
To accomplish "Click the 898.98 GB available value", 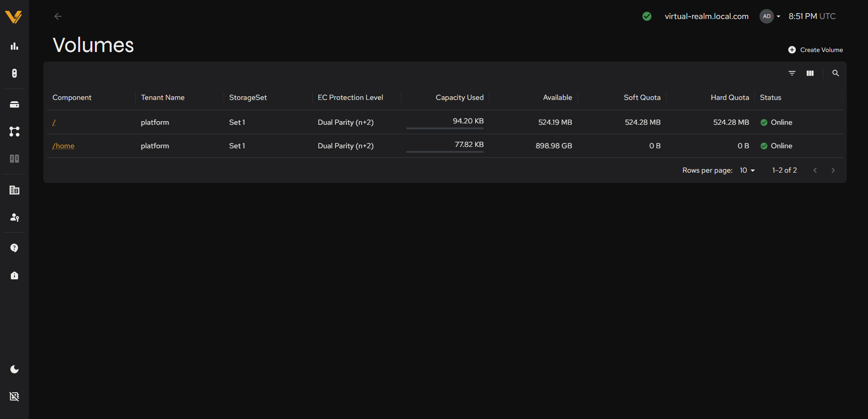I will [554, 146].
